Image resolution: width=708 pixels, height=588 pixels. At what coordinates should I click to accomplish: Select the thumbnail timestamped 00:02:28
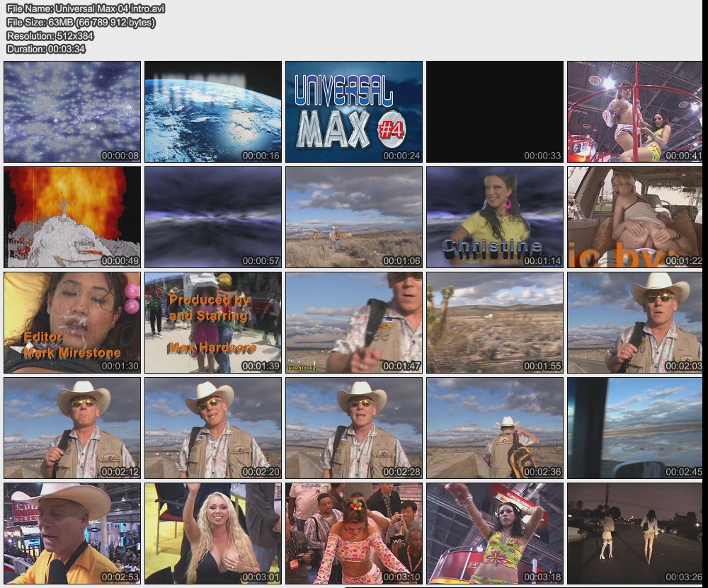[353, 428]
